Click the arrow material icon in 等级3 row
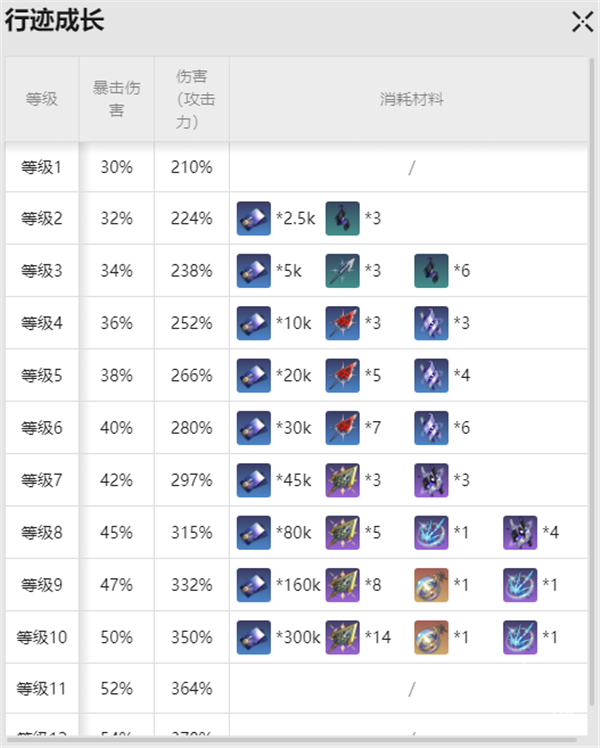Screen dimensions: 600x748 point(342,271)
